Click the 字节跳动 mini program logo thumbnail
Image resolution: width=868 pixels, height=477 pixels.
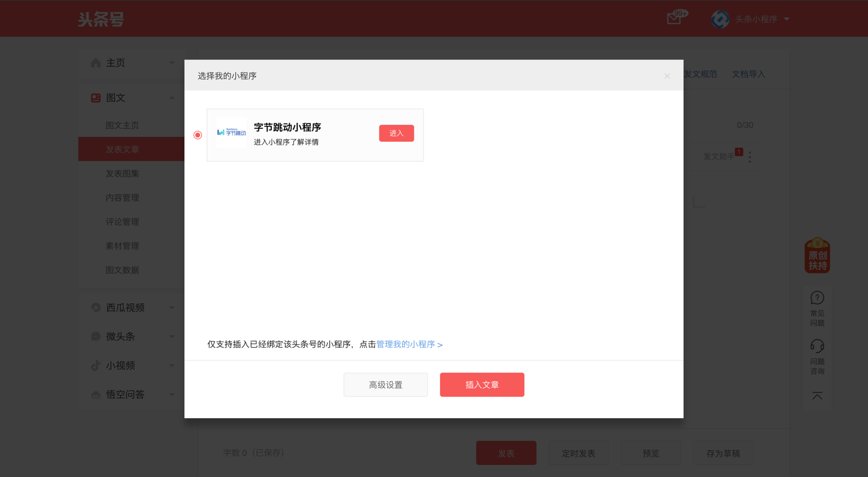(x=231, y=132)
